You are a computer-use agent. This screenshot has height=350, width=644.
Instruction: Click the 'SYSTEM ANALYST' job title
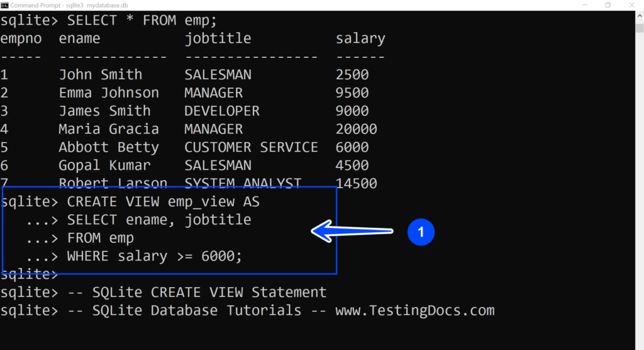click(243, 183)
